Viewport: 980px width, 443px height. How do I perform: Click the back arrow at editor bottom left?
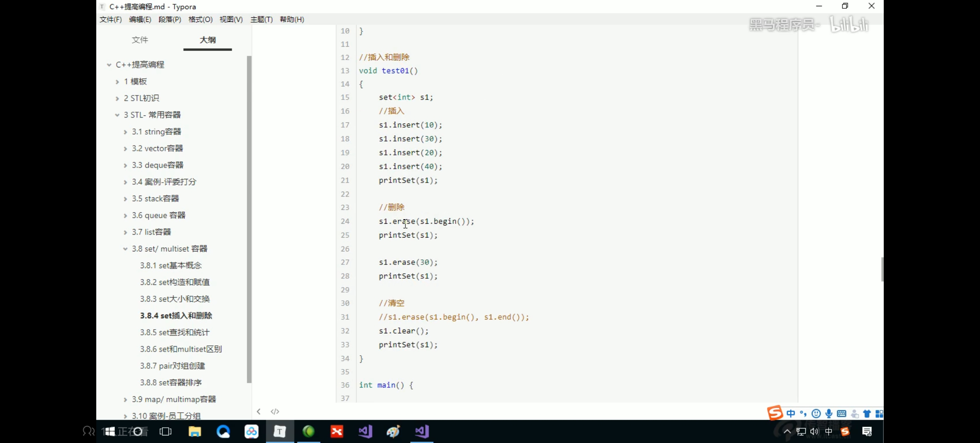pyautogui.click(x=259, y=411)
